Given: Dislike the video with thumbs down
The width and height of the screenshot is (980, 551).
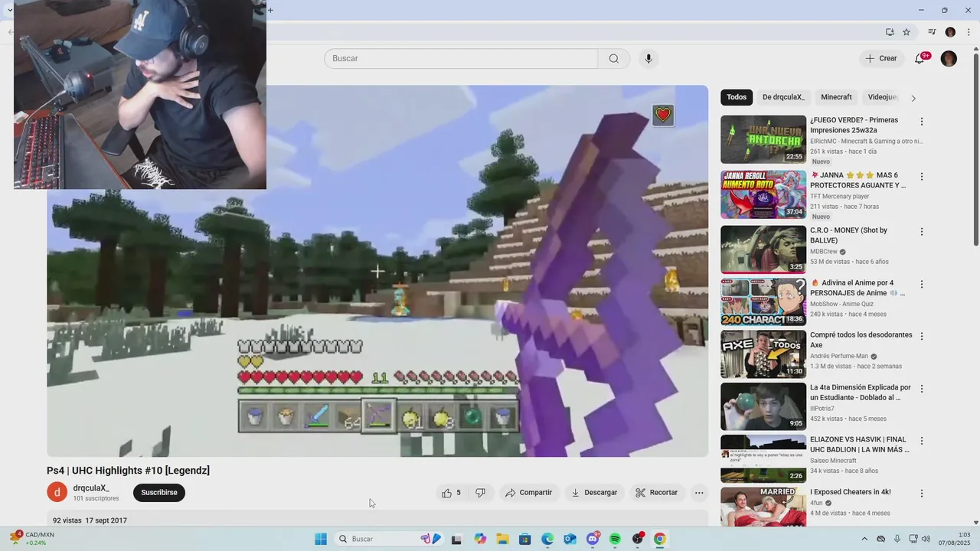Looking at the screenshot, I should 481,493.
